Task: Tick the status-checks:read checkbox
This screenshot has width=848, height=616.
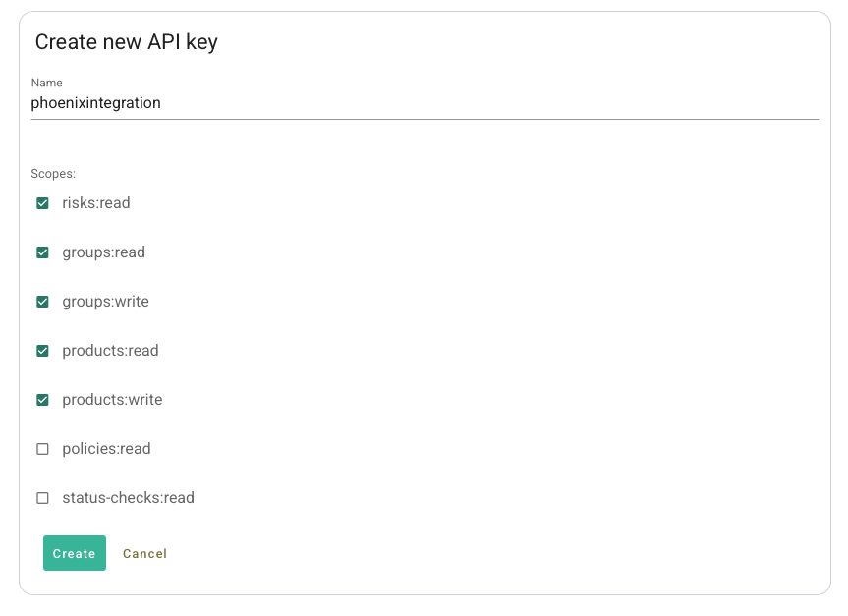Action: point(42,498)
